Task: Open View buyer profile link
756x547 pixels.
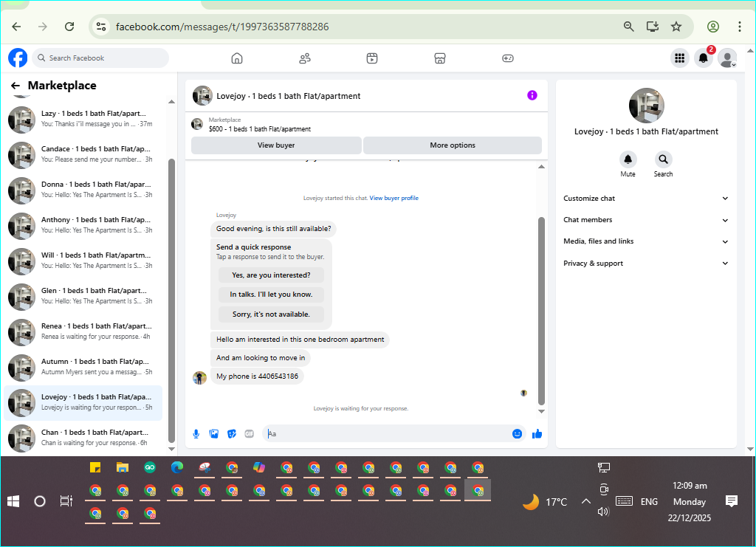Action: coord(394,198)
